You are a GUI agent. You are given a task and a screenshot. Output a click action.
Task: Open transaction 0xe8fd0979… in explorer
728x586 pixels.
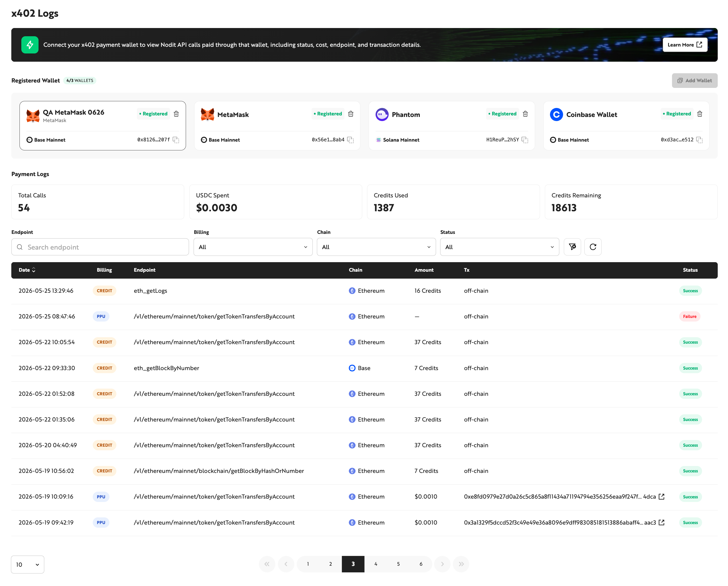662,497
